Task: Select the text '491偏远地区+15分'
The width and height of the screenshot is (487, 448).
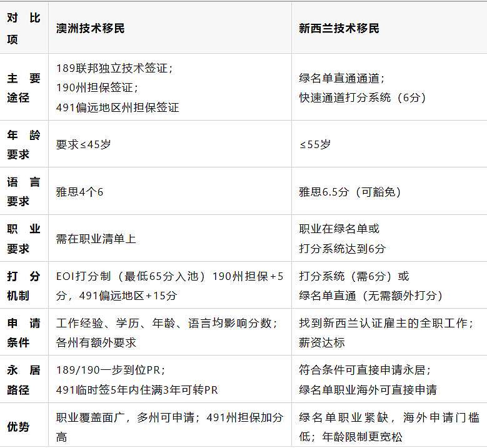Action: click(128, 296)
